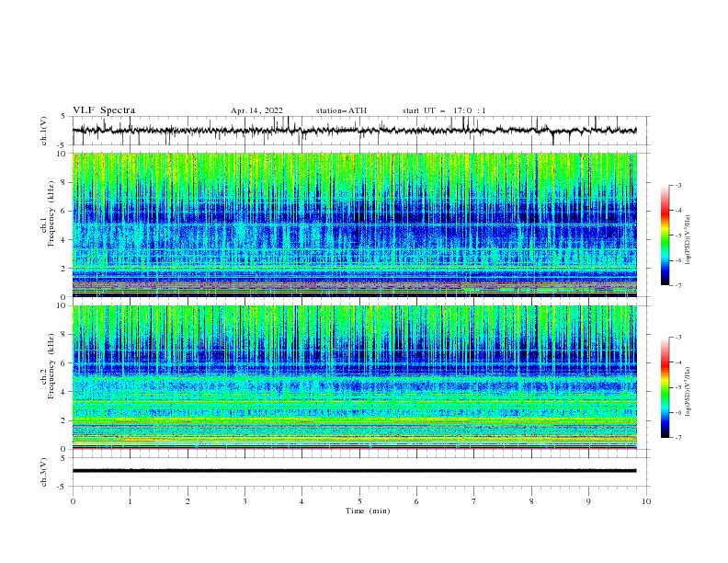Image resolution: width=728 pixels, height=563 pixels.
Task: Click the "-3" tick on ch.1 color bar
Action: [x=677, y=185]
